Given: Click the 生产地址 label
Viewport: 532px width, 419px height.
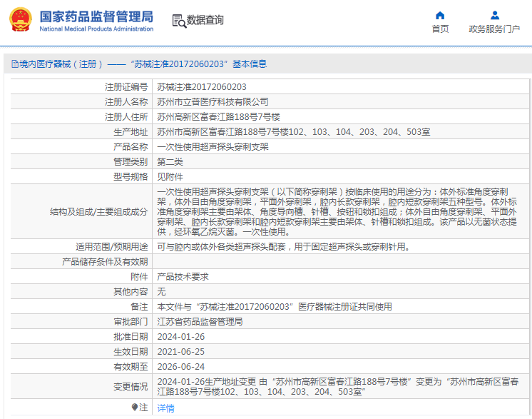Looking at the screenshot, I should click(x=131, y=132).
